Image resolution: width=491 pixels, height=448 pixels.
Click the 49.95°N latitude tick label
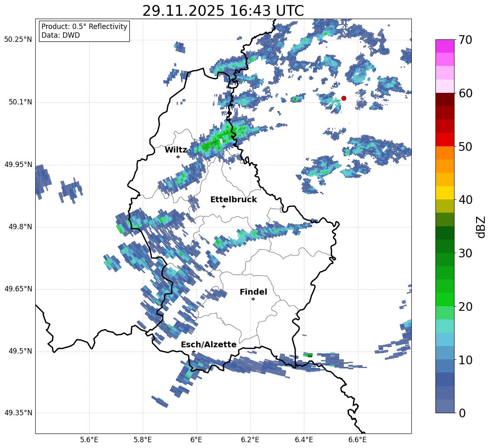(18, 165)
